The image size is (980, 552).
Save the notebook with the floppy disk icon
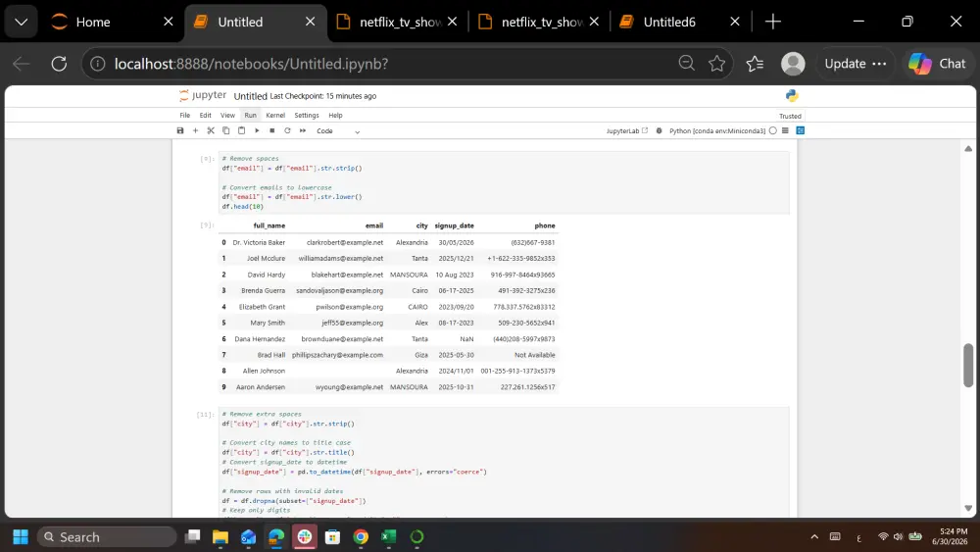pos(180,130)
